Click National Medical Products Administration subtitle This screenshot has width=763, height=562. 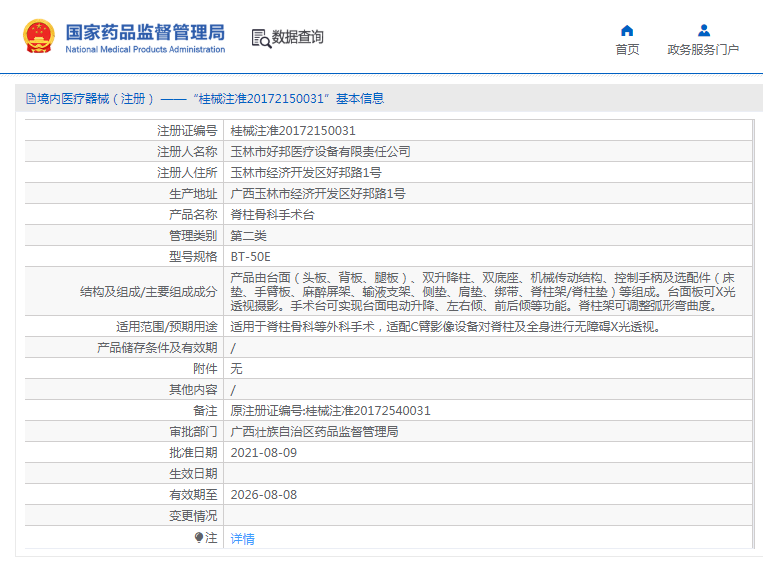click(x=145, y=49)
